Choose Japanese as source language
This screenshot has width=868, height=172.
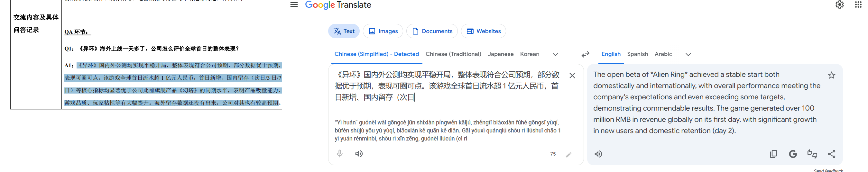[500, 54]
